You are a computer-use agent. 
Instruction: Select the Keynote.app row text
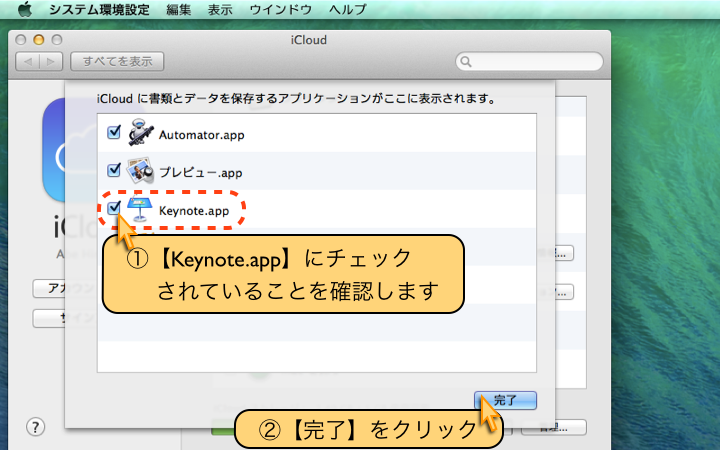click(x=194, y=211)
